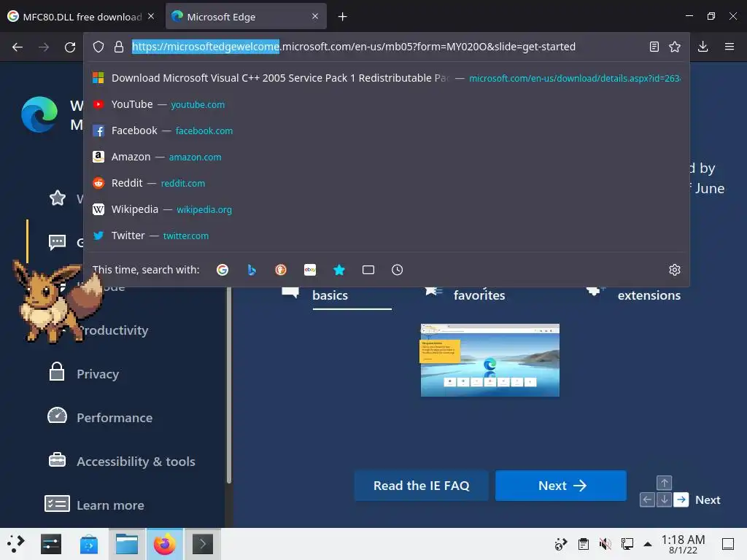Open the Learn more section
This screenshot has height=560, width=747.
coord(110,505)
